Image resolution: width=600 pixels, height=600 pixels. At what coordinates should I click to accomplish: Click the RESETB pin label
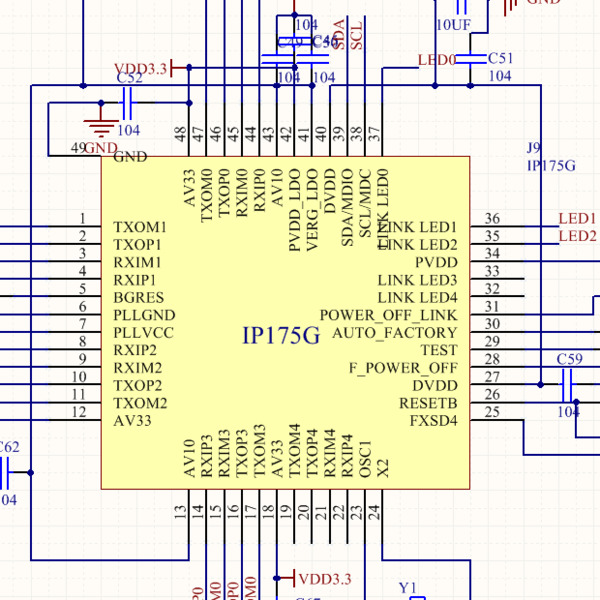pos(429,403)
